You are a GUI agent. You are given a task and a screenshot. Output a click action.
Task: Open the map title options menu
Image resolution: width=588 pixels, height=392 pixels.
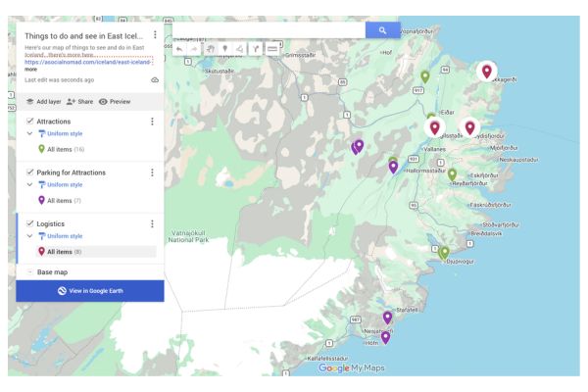point(155,35)
